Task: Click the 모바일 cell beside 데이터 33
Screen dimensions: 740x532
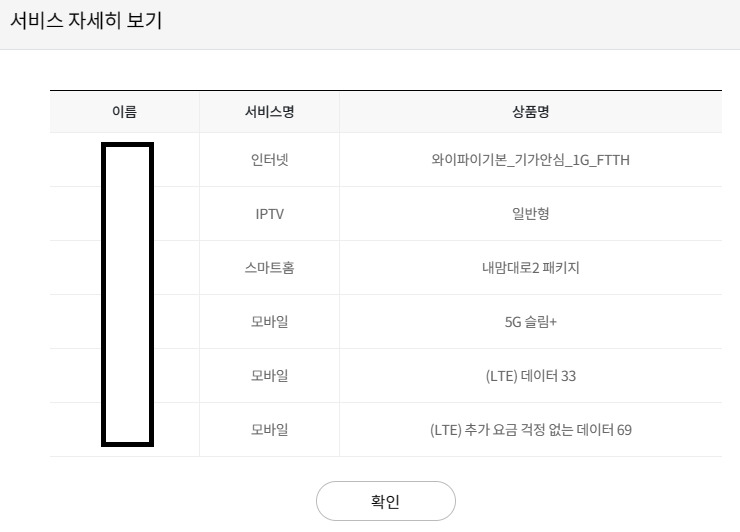Action: (x=269, y=376)
